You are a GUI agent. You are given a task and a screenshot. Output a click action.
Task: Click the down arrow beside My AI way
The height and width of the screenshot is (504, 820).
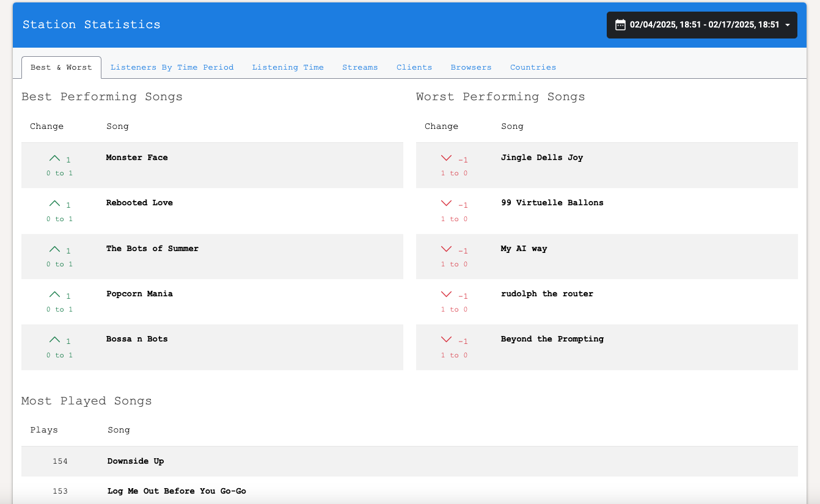[x=447, y=250]
